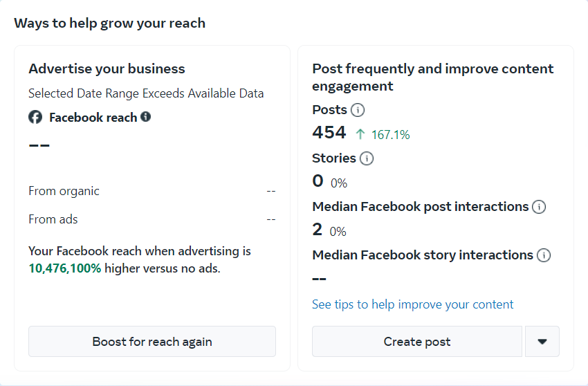Click the Median Facebook post interactions value 2
588x386 pixels.
coord(318,230)
